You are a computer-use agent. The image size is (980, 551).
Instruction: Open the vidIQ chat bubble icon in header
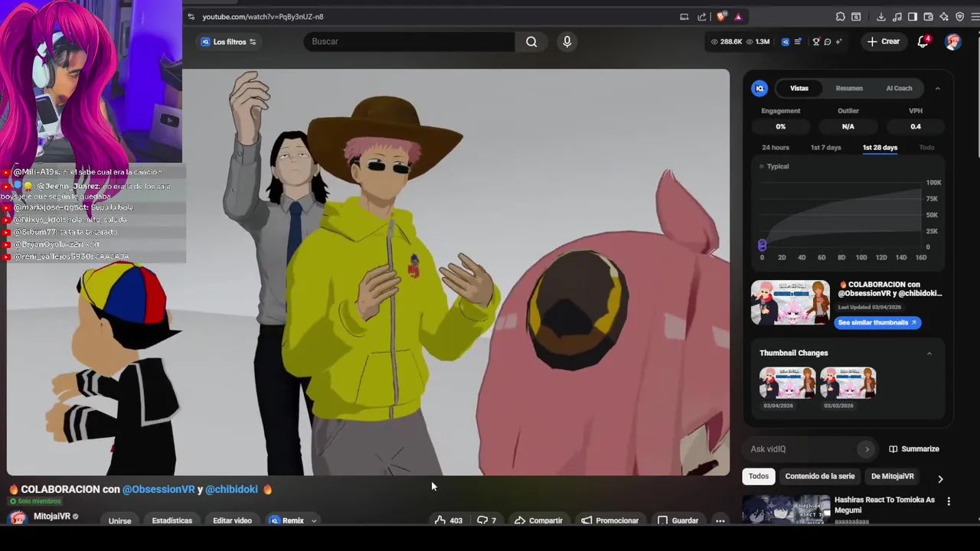tap(828, 42)
